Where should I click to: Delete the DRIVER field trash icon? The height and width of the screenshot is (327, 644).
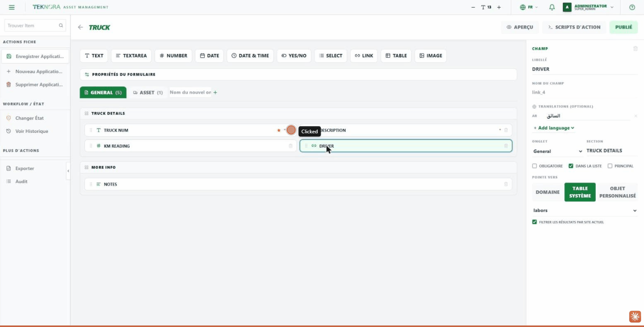click(506, 146)
